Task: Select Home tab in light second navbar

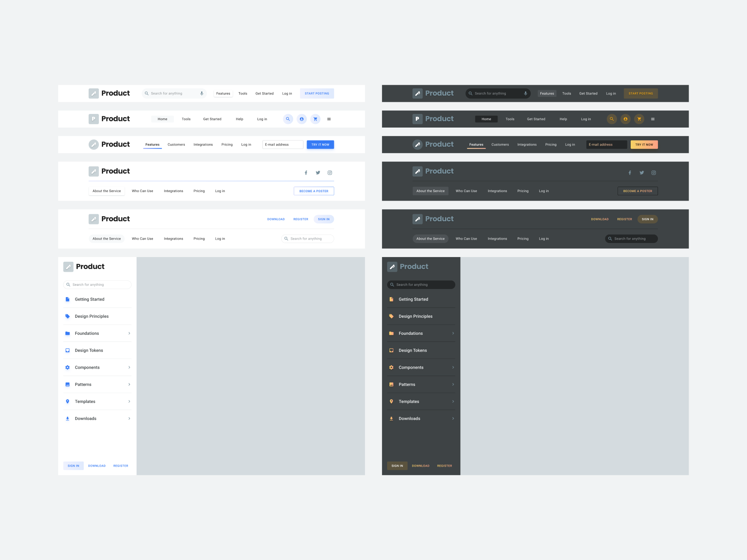Action: click(163, 119)
